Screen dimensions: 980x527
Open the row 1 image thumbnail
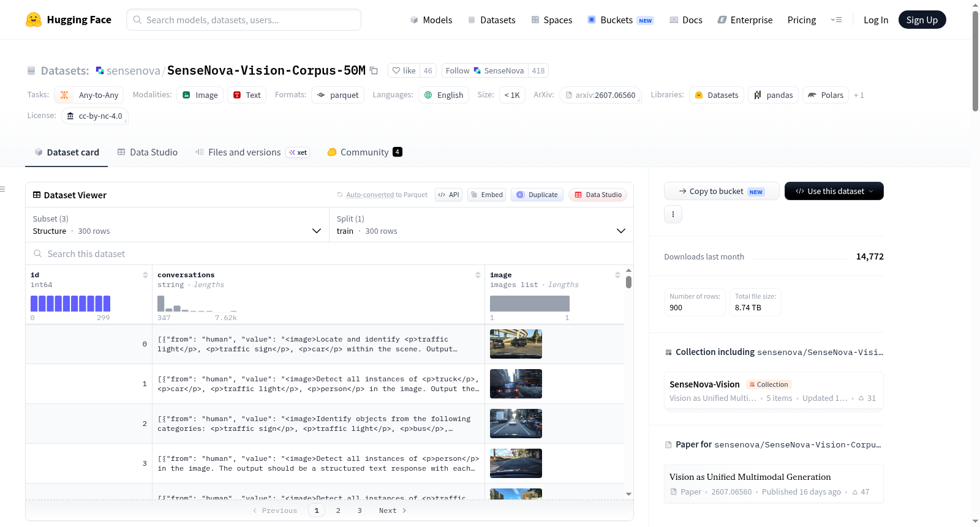click(x=516, y=384)
